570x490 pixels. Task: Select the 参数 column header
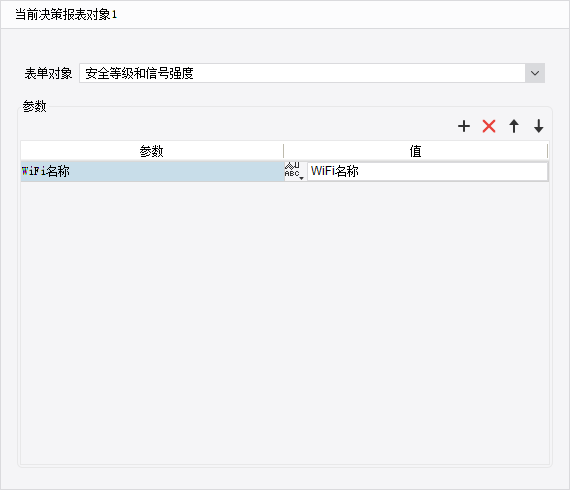(152, 151)
